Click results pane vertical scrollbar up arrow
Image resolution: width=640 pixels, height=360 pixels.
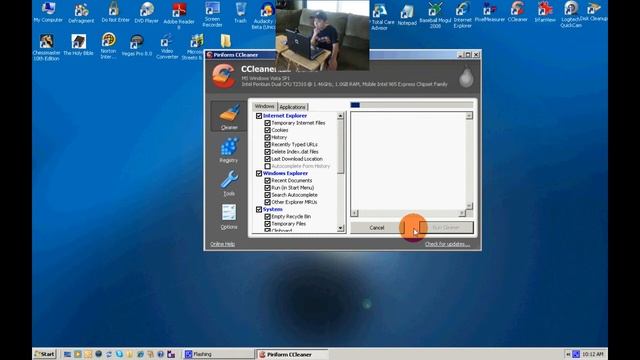(469, 116)
